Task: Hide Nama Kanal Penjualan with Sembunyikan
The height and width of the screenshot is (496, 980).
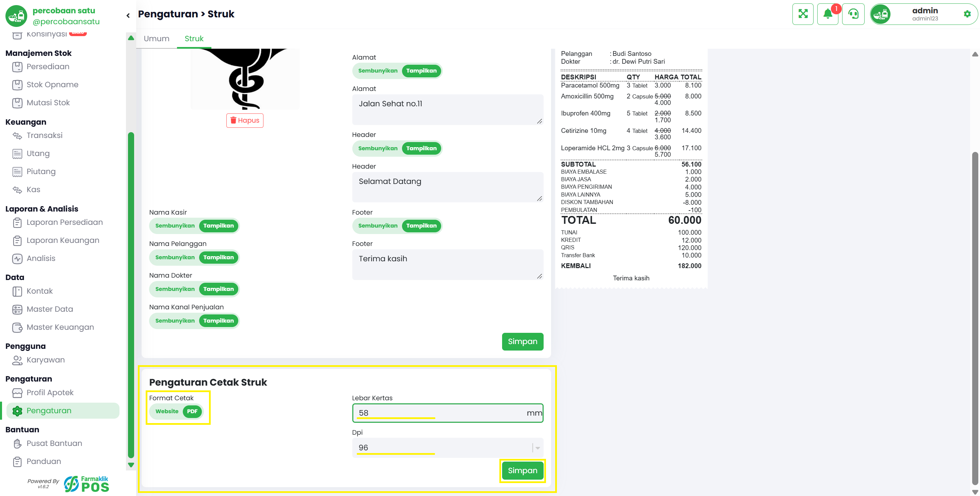Action: pos(175,321)
